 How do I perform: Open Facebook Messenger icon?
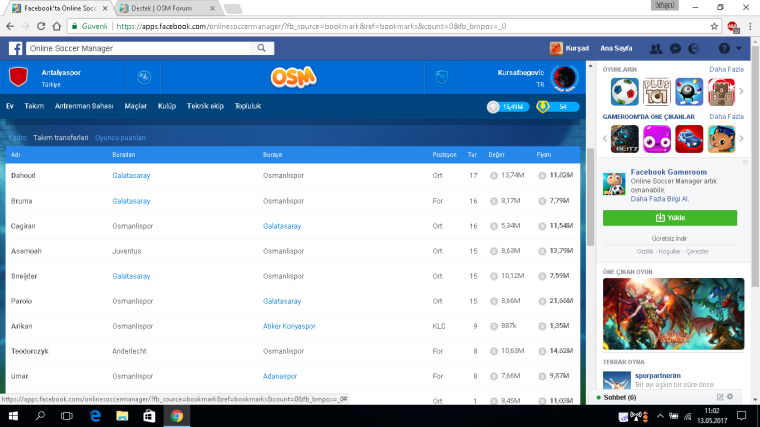tap(675, 48)
